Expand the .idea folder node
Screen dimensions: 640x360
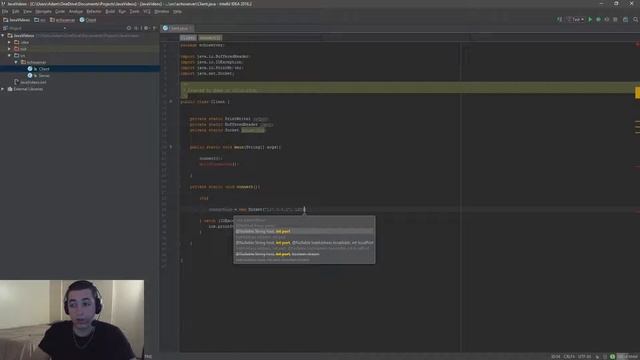pos(9,42)
